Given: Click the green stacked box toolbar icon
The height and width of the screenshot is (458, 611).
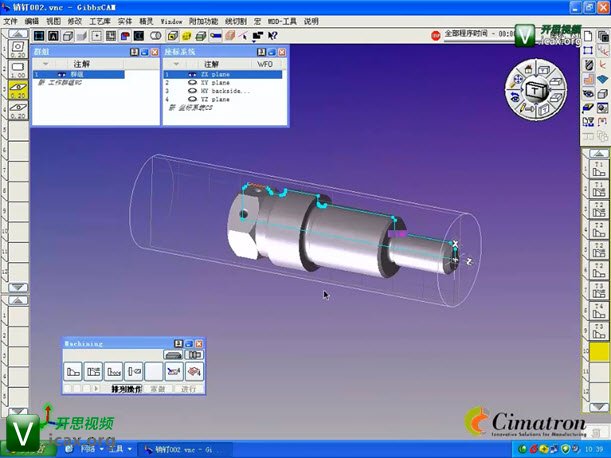Looking at the screenshot, I should coord(201,36).
